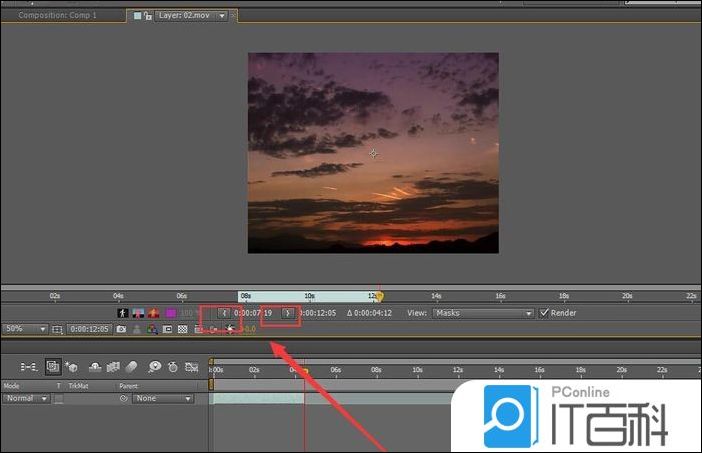Click the Live Update timeline icon
This screenshot has width=702, height=453.
52,367
